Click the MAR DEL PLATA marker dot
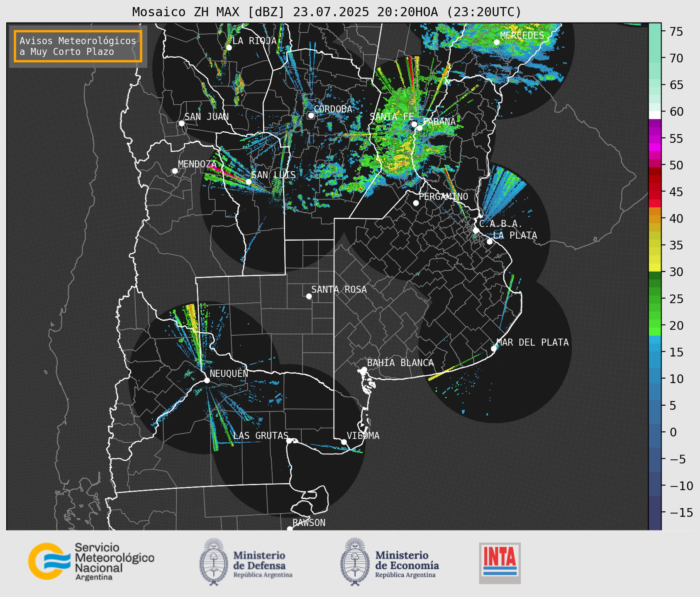 [x=493, y=349]
